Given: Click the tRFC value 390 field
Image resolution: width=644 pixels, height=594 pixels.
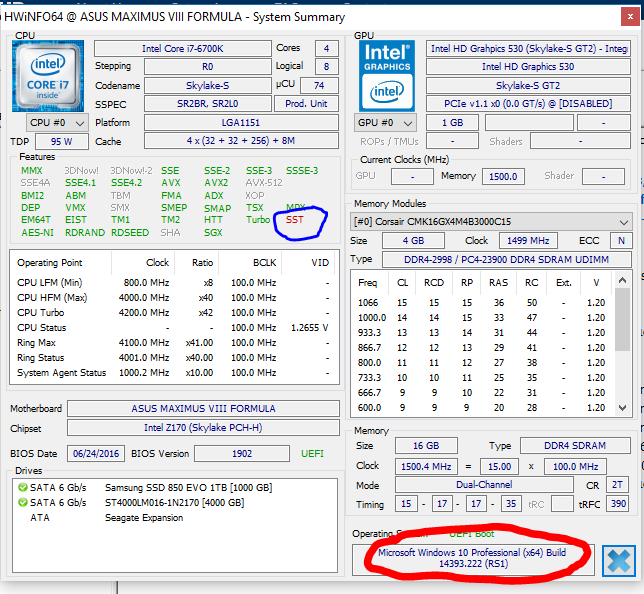Looking at the screenshot, I should (618, 504).
